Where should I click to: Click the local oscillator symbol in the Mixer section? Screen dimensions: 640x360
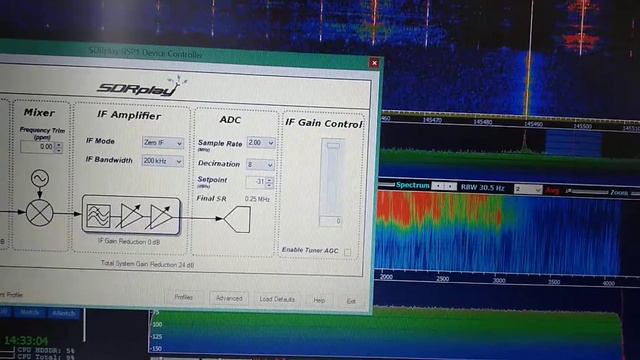pyautogui.click(x=40, y=178)
